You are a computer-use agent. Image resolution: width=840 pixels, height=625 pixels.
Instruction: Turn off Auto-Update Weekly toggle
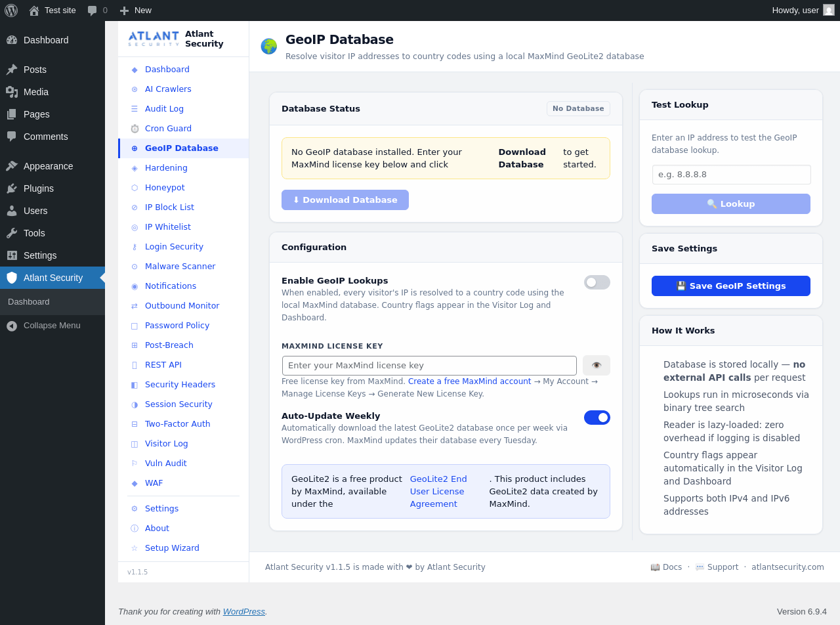coord(597,418)
